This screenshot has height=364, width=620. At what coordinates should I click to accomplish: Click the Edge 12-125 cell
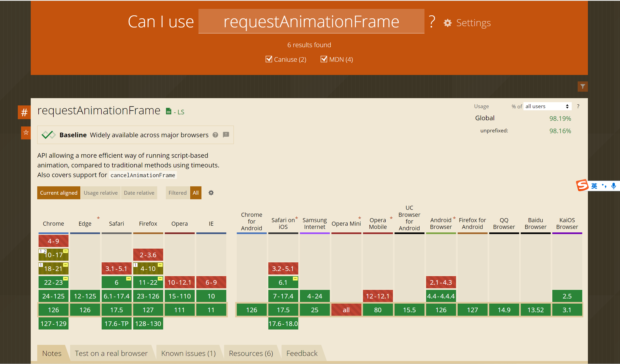[x=85, y=296]
